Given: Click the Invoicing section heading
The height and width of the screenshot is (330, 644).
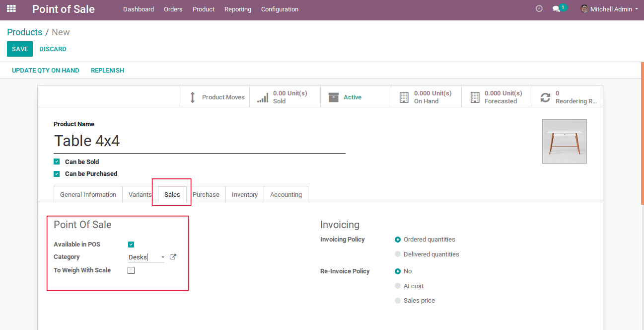Looking at the screenshot, I should click(340, 225).
